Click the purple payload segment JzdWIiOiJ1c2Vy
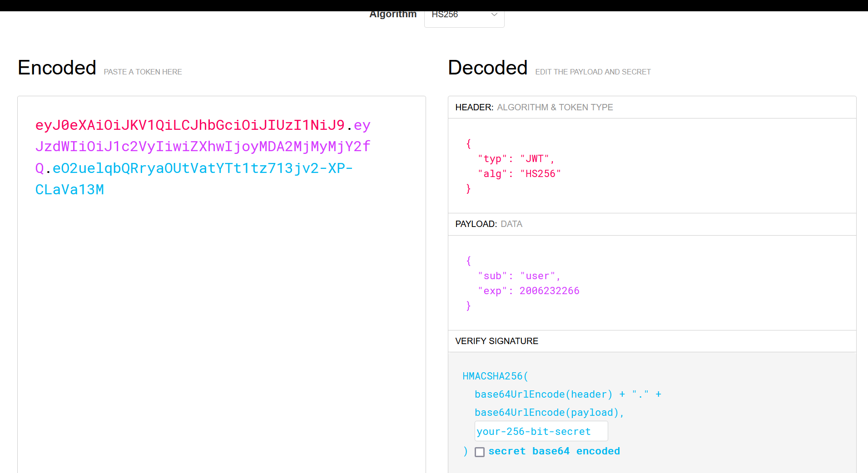Viewport: 868px width, 473px height. click(x=203, y=147)
